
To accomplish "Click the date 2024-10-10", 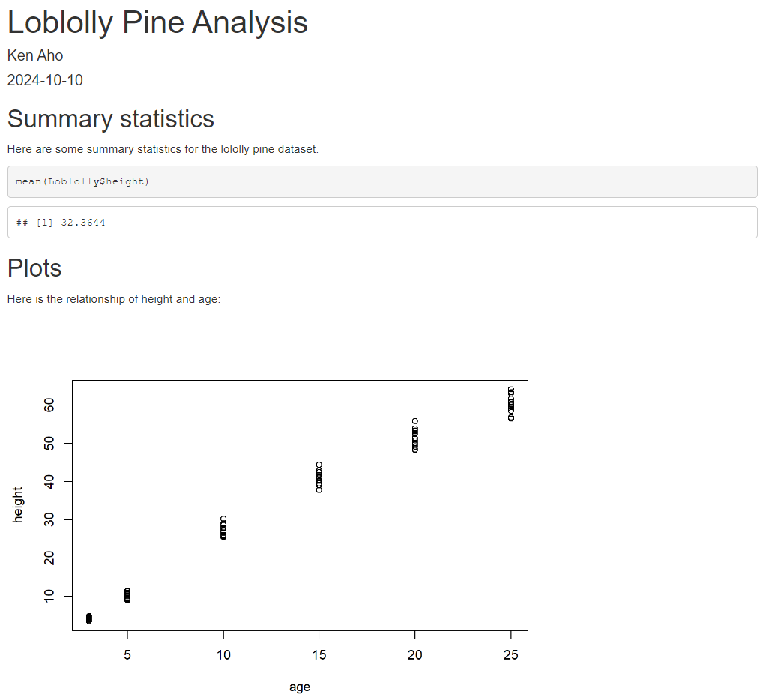I will coord(45,80).
